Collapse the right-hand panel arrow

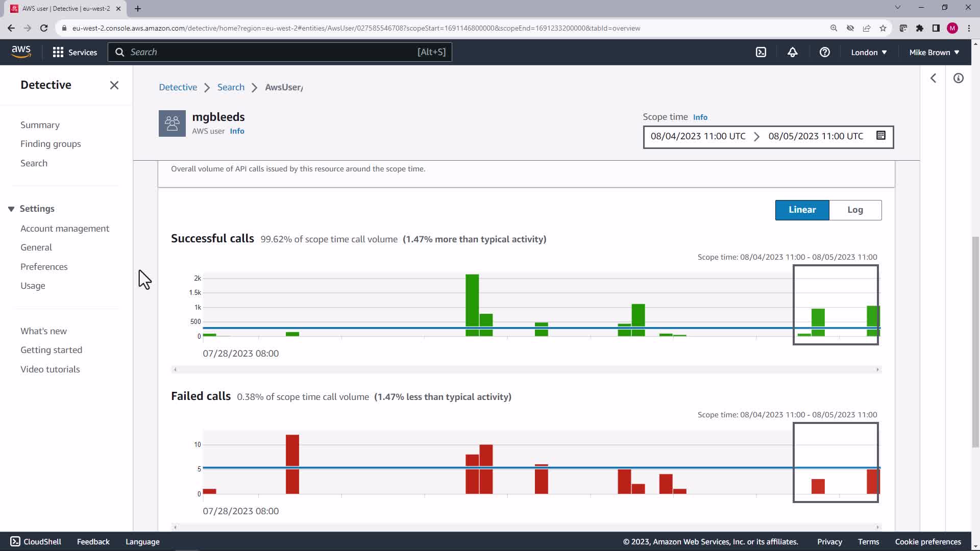[933, 78]
